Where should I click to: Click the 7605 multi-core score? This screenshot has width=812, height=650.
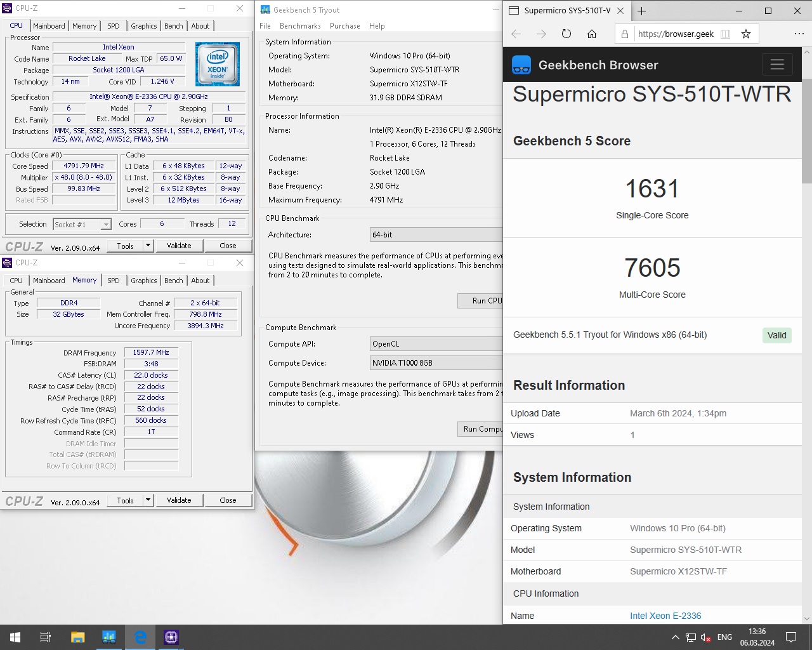(x=652, y=268)
